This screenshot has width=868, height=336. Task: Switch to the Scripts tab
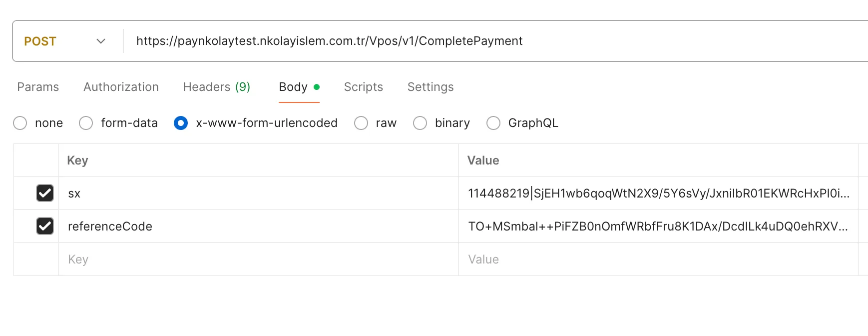363,87
